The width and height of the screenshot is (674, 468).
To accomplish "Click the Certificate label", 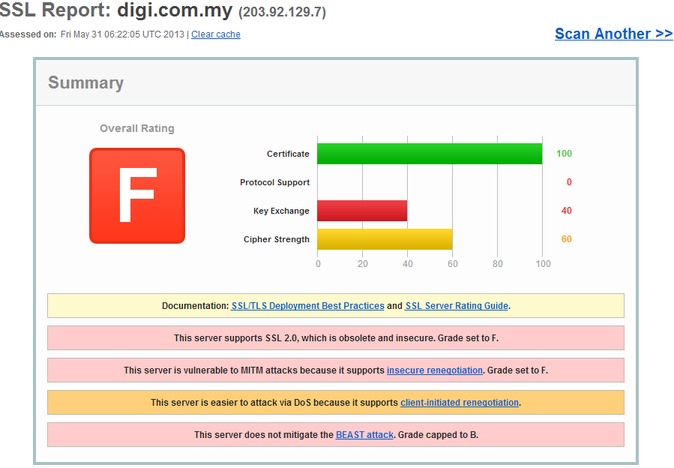I will click(288, 154).
